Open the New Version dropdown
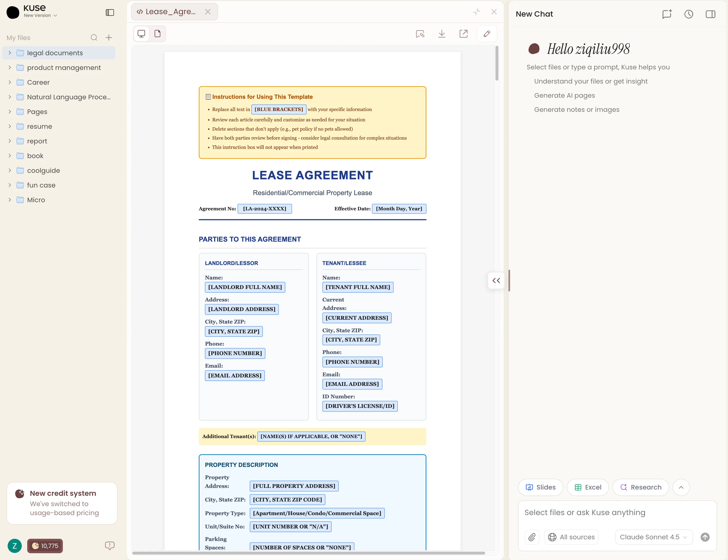Viewport: 728px width, 560px height. pos(40,15)
